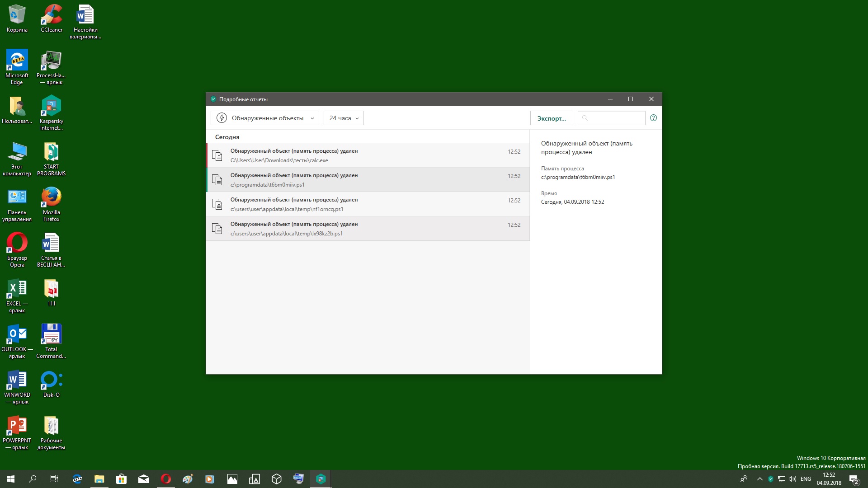Select the nf1orncq.ps1 detected object entry
868x488 pixels.
(367, 204)
